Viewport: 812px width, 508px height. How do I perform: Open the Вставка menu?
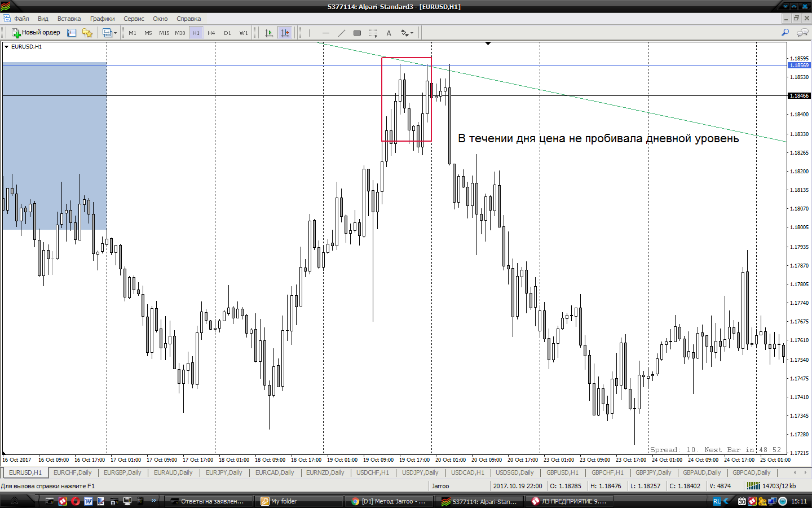(x=69, y=19)
